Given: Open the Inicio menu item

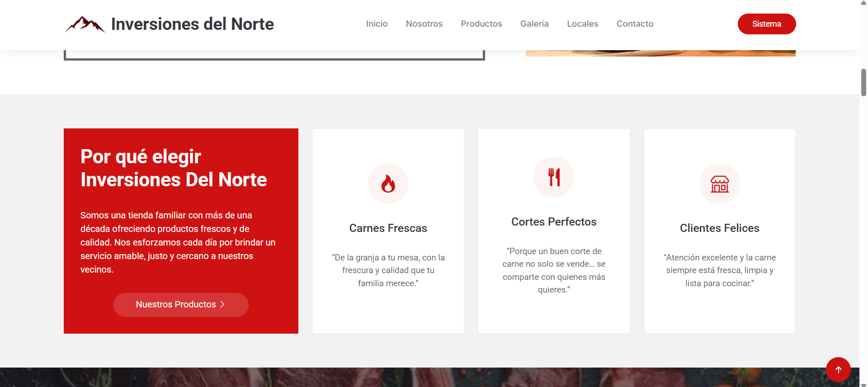Looking at the screenshot, I should click(377, 24).
